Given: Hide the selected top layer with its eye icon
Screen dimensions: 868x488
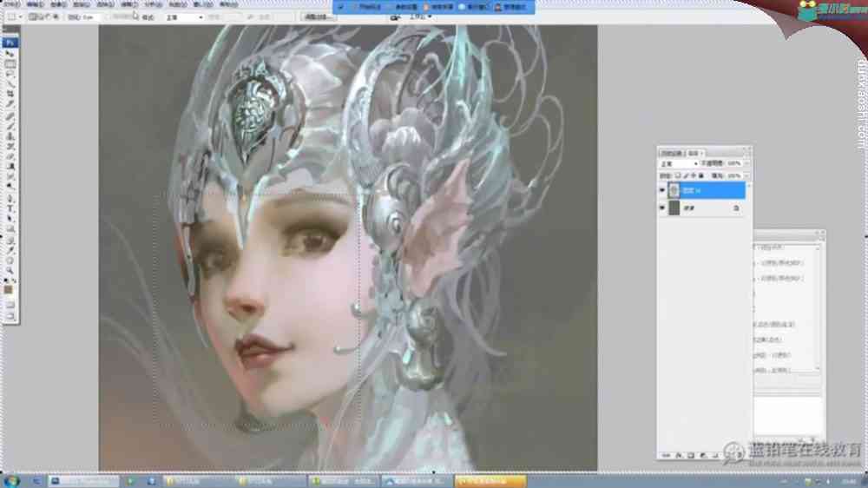Looking at the screenshot, I should pos(662,190).
